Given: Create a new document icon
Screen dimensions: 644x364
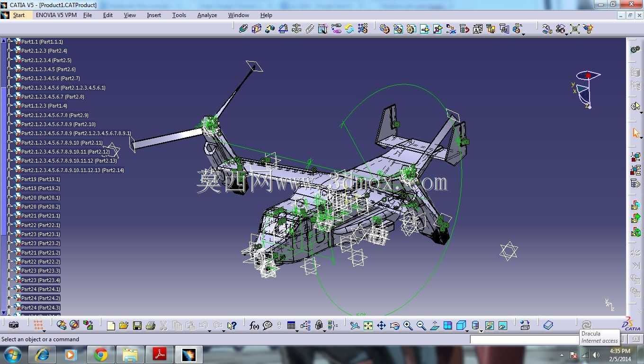Looking at the screenshot, I should point(111,326).
